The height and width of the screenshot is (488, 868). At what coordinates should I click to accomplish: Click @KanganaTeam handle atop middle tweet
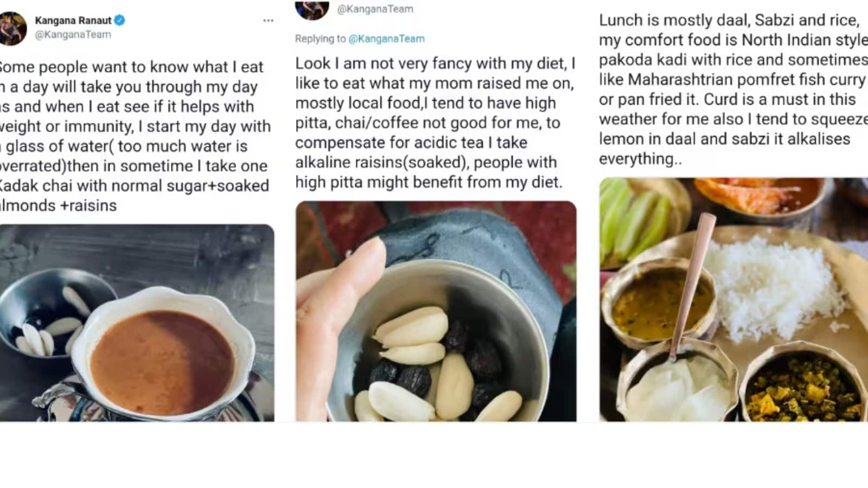point(375,9)
